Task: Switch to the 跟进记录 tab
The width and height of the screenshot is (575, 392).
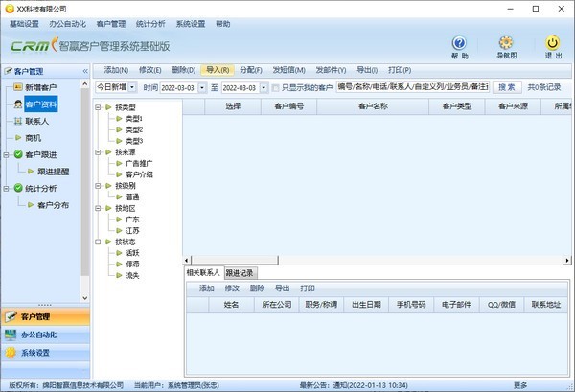Action: coord(240,273)
